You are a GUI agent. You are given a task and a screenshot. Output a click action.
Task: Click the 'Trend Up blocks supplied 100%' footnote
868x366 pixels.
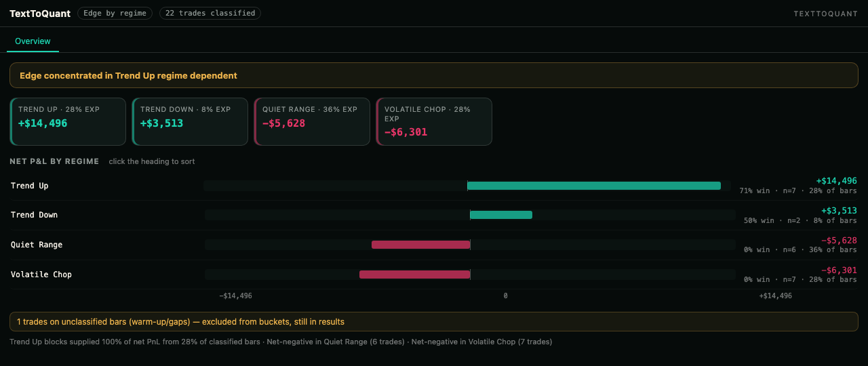pos(281,342)
